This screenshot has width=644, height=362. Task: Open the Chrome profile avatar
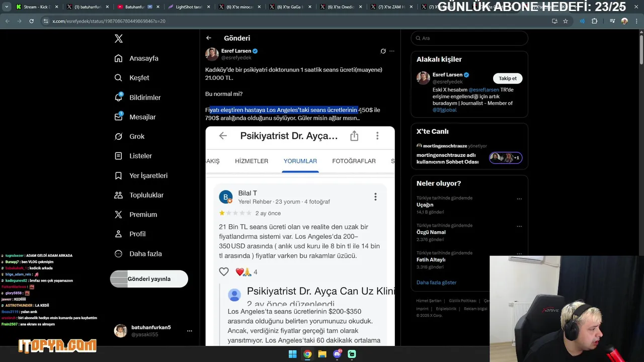624,21
